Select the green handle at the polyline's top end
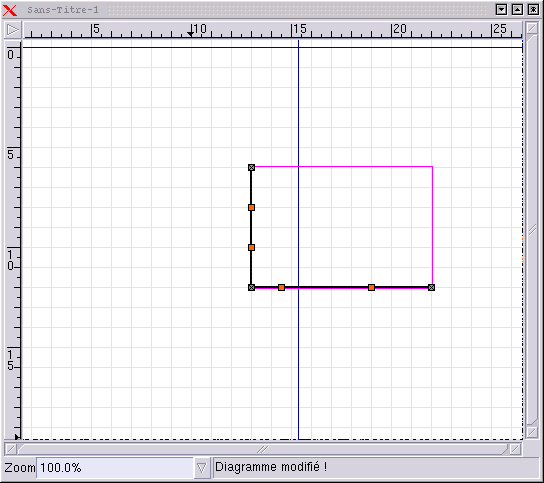This screenshot has width=544, height=483. 252,168
